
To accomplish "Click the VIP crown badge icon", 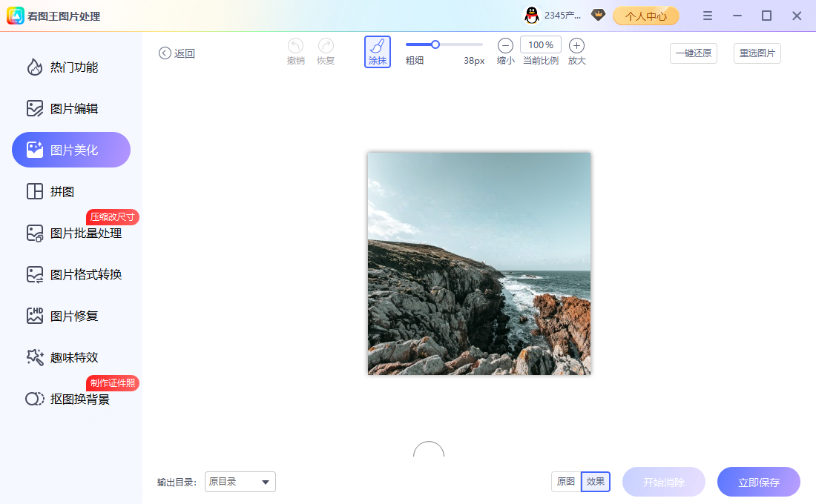I will (599, 15).
